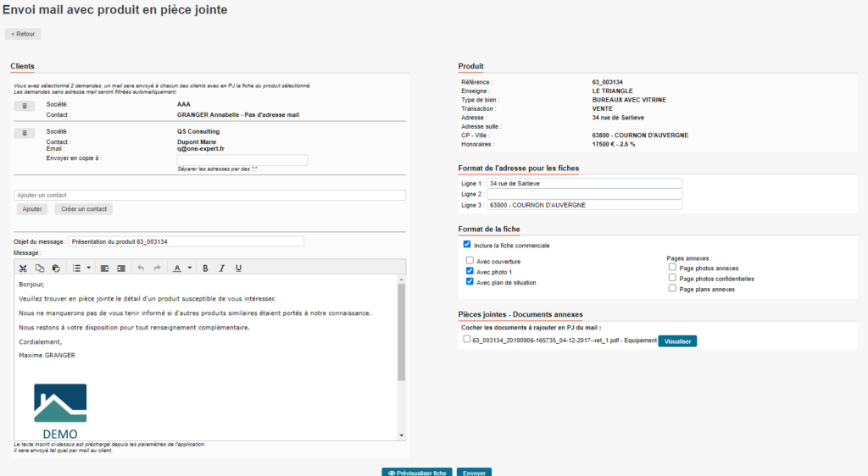Click the Copy icon in message toolbar
This screenshot has width=868, height=476.
pos(39,268)
